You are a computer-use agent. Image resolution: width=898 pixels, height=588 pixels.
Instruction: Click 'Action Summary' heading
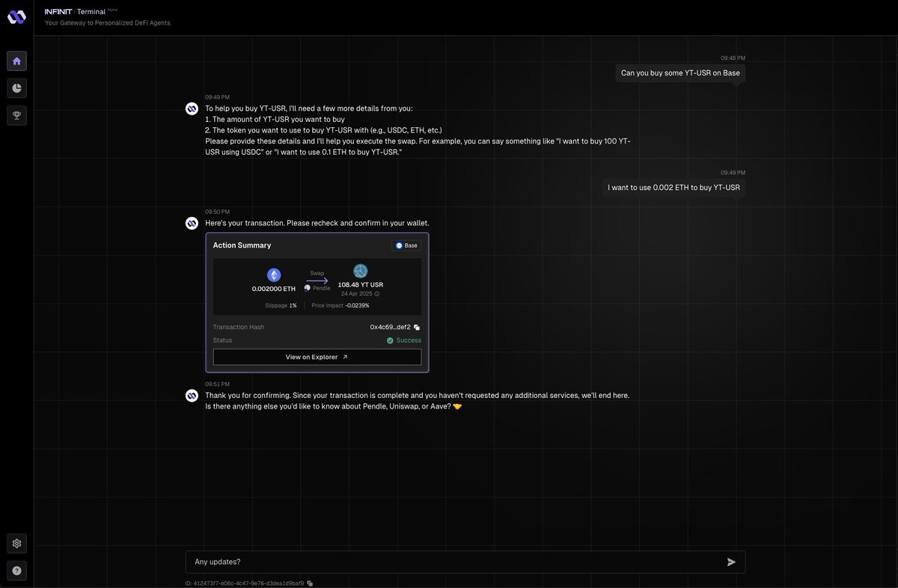(242, 245)
